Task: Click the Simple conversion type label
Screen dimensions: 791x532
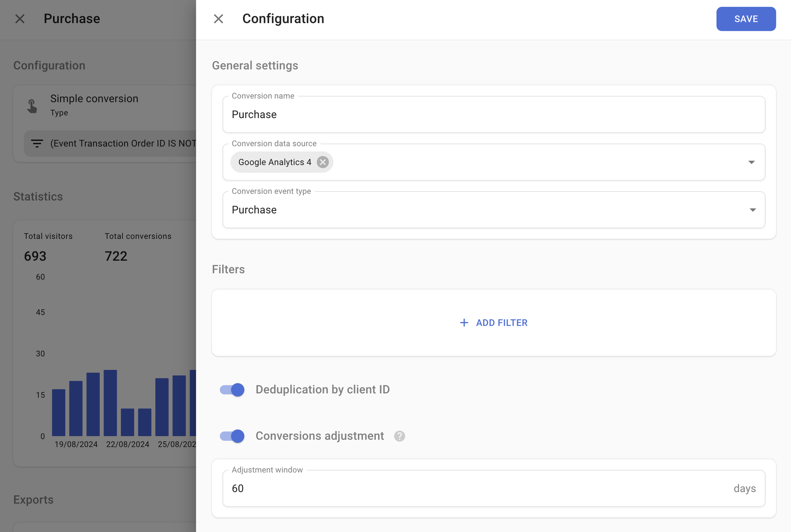Action: point(94,98)
